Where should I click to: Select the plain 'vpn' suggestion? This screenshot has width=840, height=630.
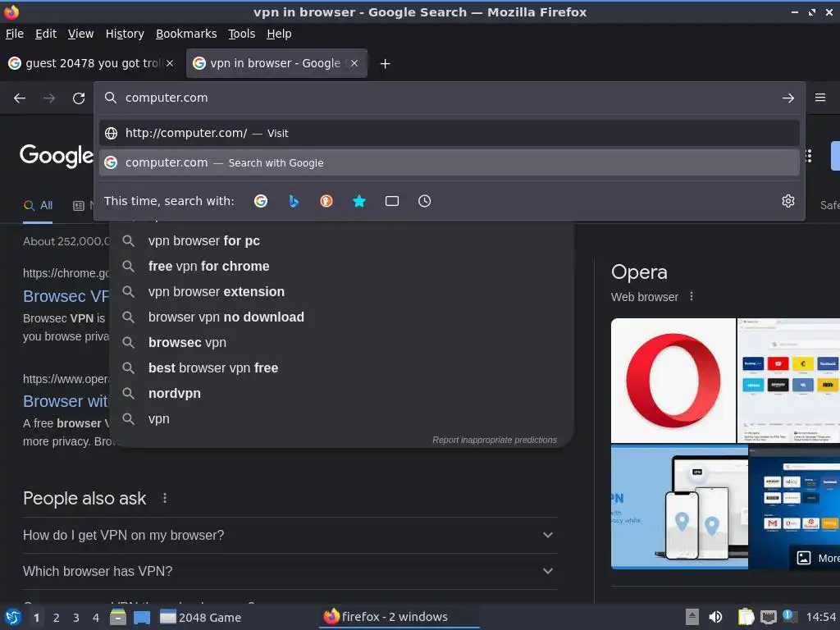point(342,419)
